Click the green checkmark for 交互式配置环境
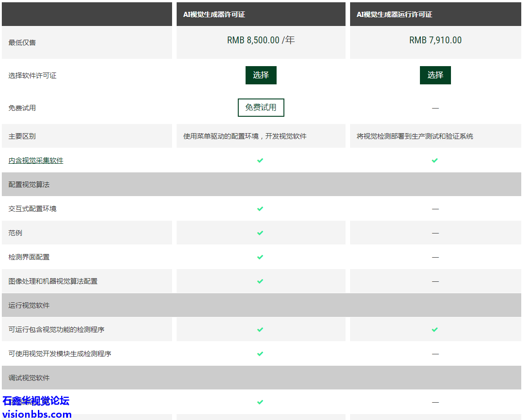This screenshot has width=524, height=420. pyautogui.click(x=260, y=209)
